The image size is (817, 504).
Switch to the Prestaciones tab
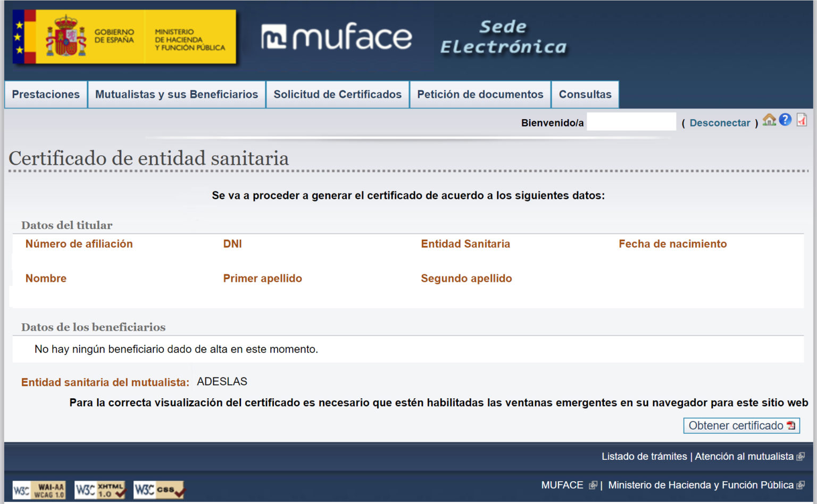coord(45,94)
